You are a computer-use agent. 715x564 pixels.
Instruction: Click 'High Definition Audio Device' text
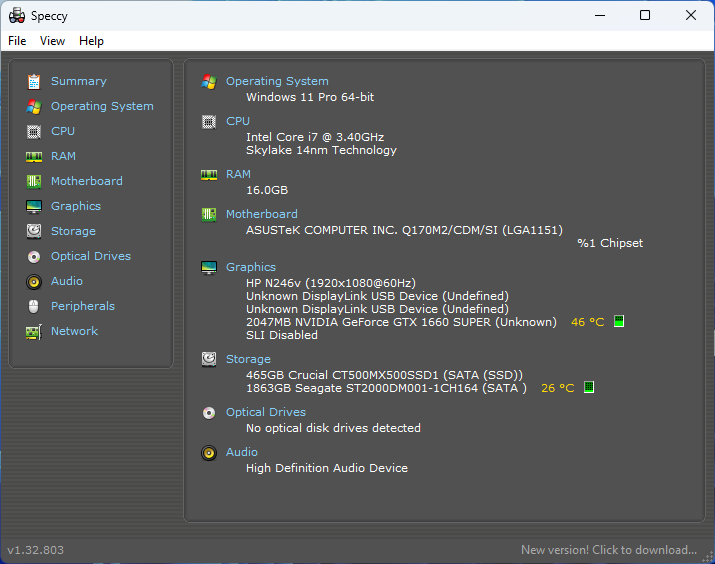click(327, 468)
